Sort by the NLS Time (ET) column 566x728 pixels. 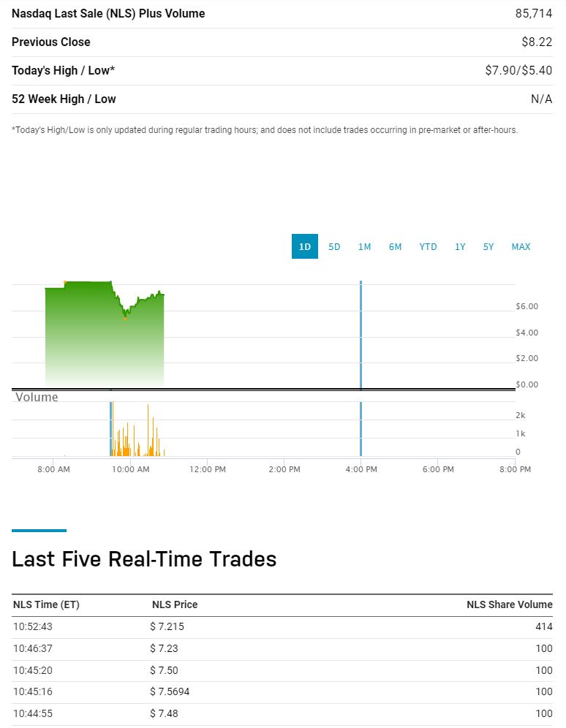(x=45, y=604)
